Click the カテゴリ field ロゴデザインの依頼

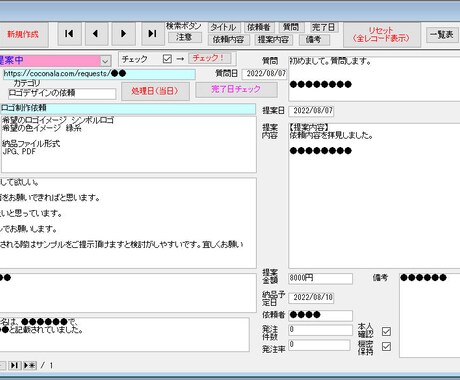click(x=62, y=93)
